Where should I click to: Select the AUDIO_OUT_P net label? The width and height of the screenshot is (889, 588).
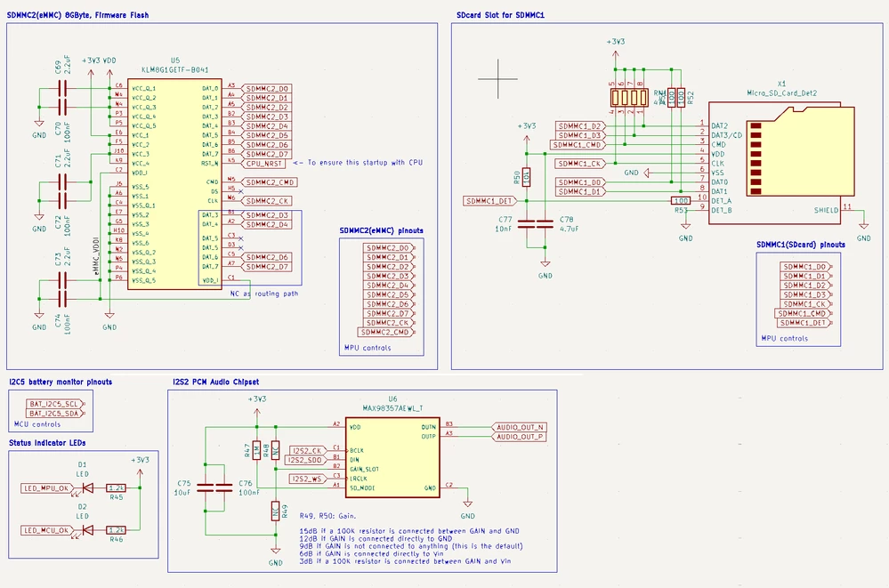click(x=520, y=437)
